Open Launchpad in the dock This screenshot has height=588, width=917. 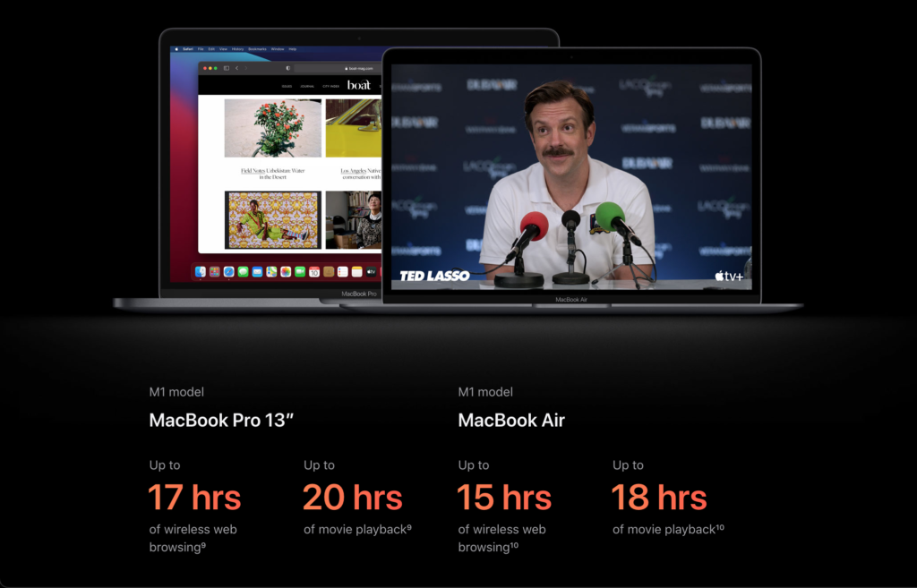pyautogui.click(x=215, y=272)
